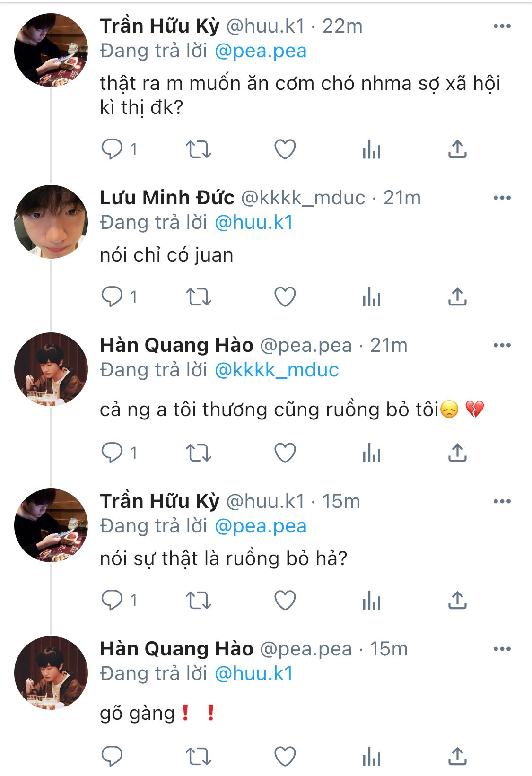This screenshot has height=776, width=532.
Task: Retweet Lưu Minh Đức's "nói chỉ có juan" tweet
Action: pyautogui.click(x=198, y=297)
